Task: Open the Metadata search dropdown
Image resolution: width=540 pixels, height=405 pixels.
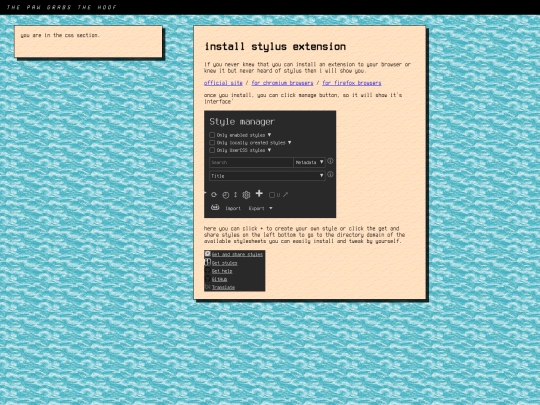Action: [309, 162]
